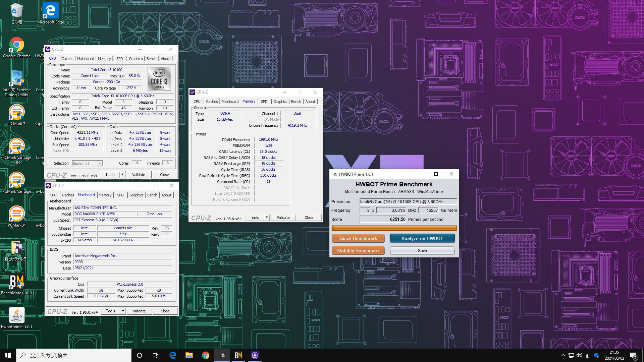Open the Recycle Bin desktop icon
The image size is (644, 362).
(16, 13)
